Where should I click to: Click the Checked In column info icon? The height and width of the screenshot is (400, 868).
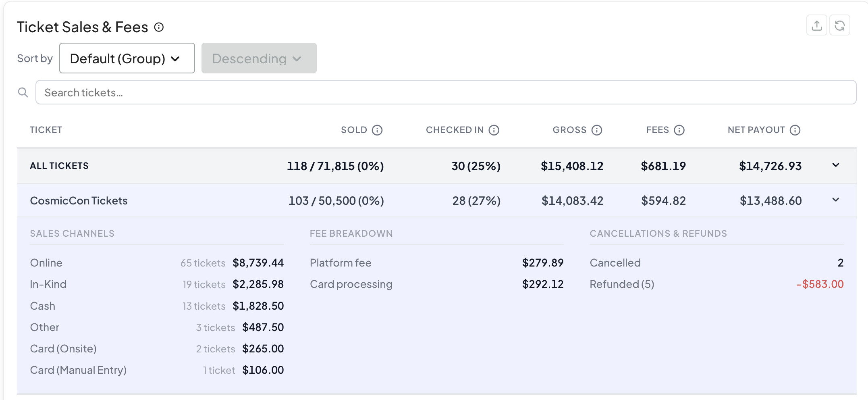click(494, 130)
